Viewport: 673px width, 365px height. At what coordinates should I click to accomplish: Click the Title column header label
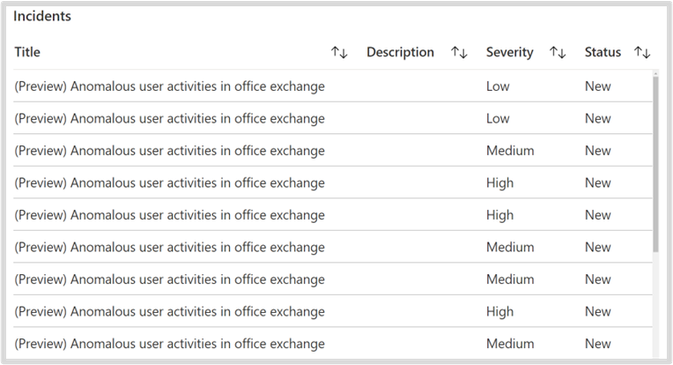[27, 52]
